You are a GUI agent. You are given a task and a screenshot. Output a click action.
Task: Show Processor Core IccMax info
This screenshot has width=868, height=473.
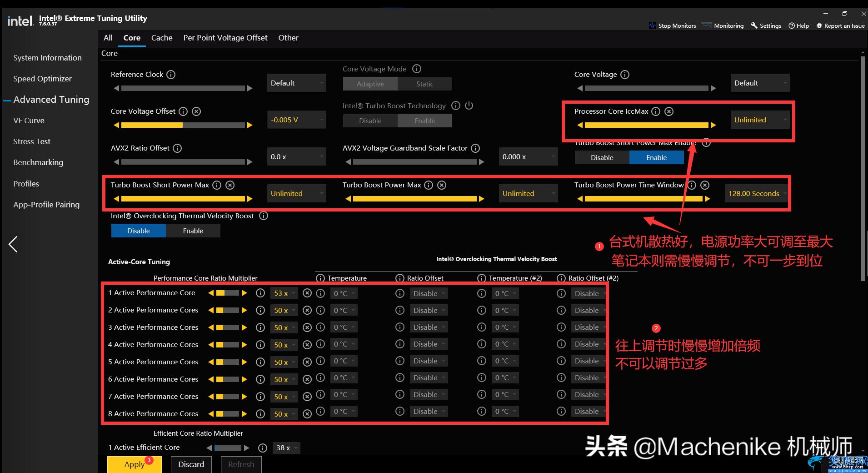(x=656, y=111)
